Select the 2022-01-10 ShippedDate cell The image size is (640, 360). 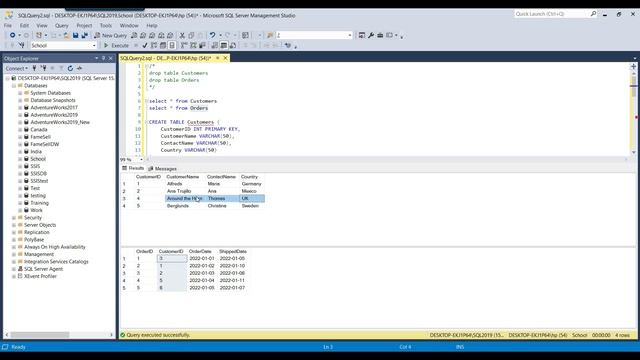pos(232,266)
